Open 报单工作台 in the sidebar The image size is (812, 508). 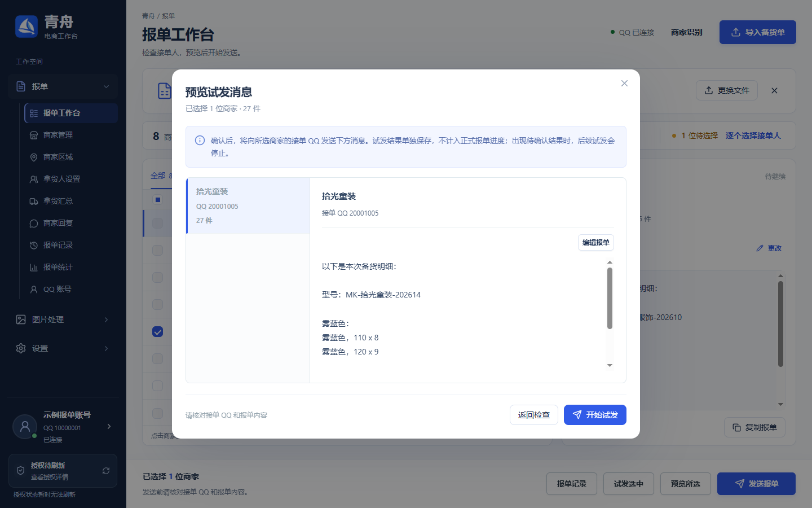pos(71,113)
